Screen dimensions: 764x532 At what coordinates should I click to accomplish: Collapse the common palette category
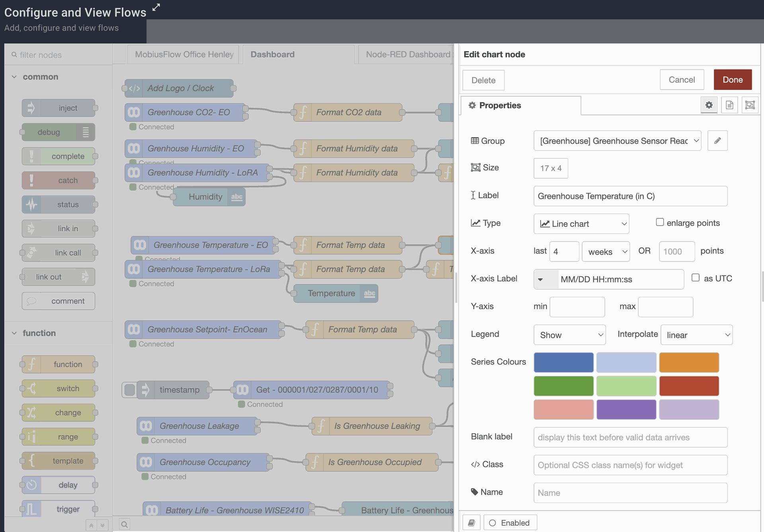coord(14,77)
